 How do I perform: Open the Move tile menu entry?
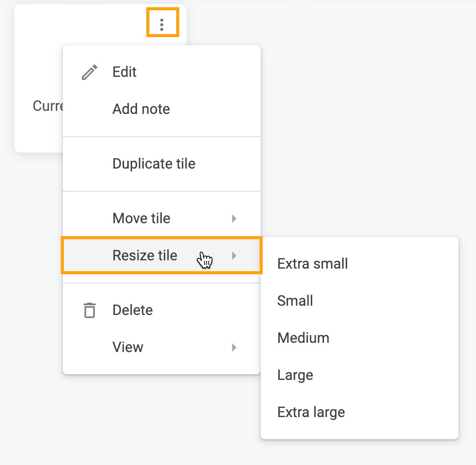tap(162, 219)
